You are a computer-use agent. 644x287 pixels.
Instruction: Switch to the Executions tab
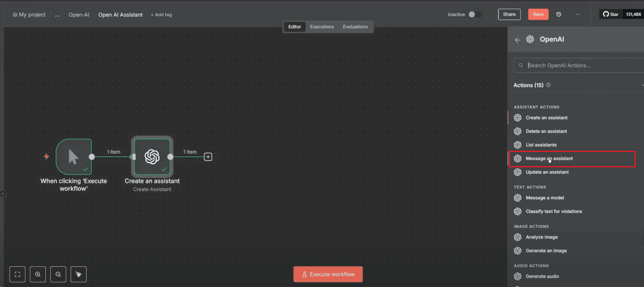322,27
